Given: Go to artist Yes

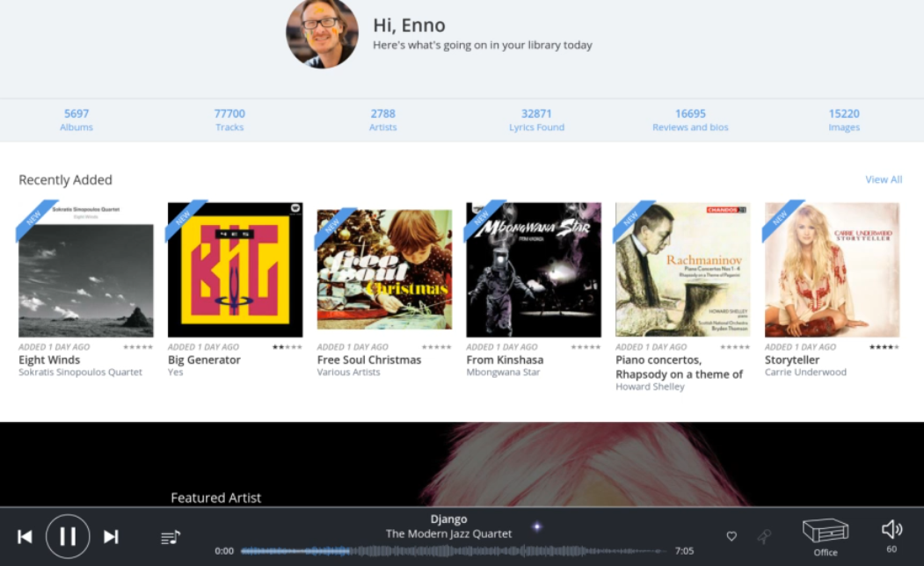Looking at the screenshot, I should point(176,373).
